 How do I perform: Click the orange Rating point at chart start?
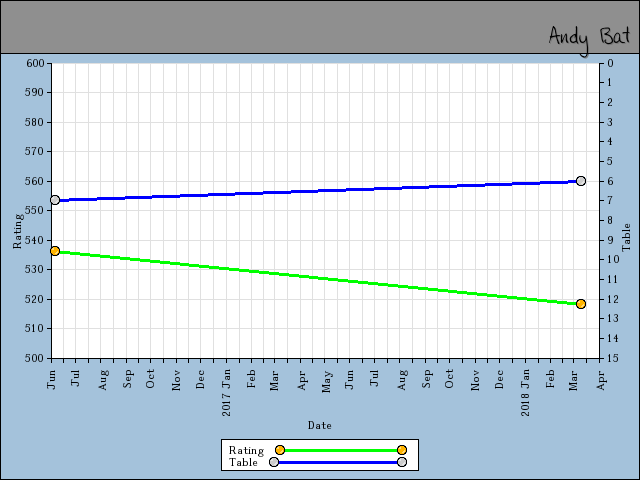55,251
